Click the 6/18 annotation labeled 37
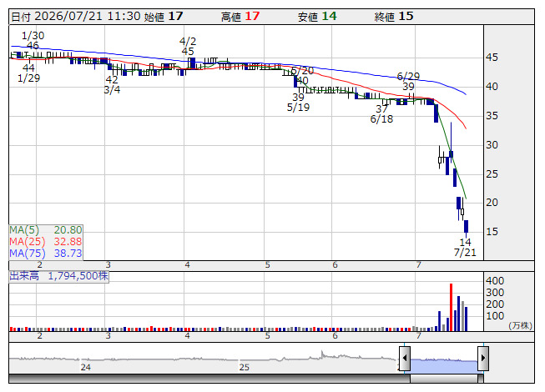Viewport: 545px width, 392px height. (381, 114)
